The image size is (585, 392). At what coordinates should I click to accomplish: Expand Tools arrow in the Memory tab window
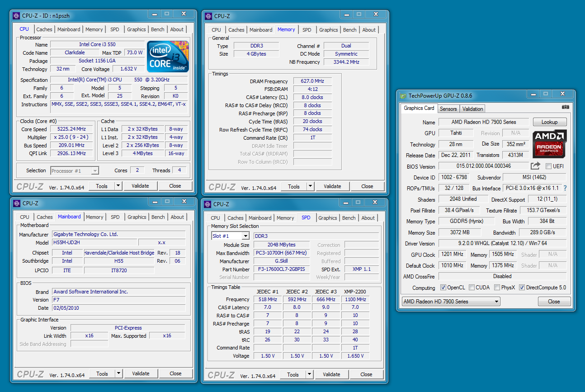coord(311,186)
